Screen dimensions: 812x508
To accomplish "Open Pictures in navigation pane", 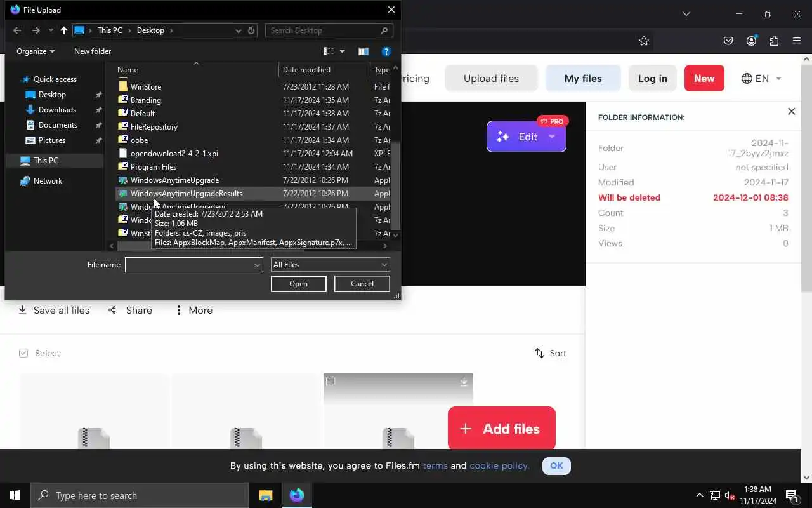I will [x=52, y=140].
